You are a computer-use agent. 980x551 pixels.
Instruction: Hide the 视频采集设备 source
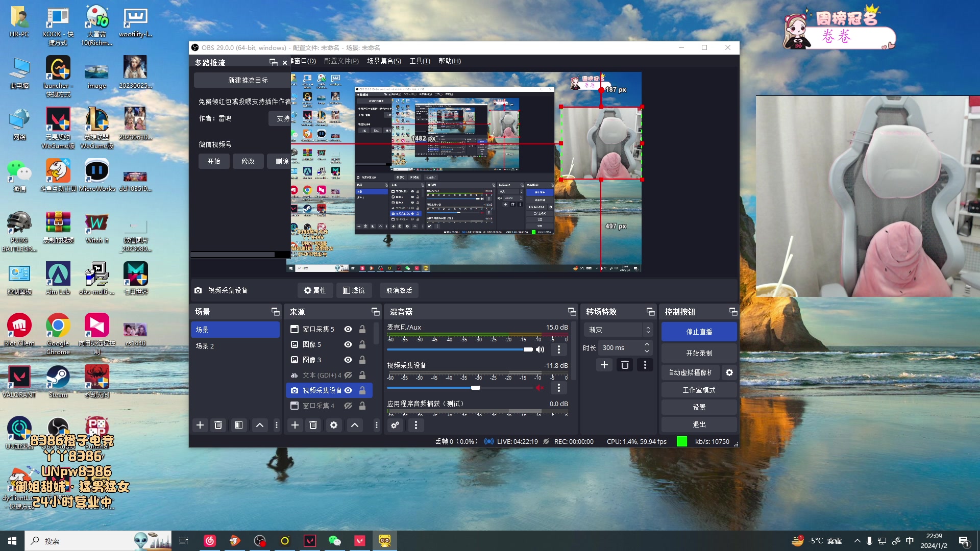[348, 390]
